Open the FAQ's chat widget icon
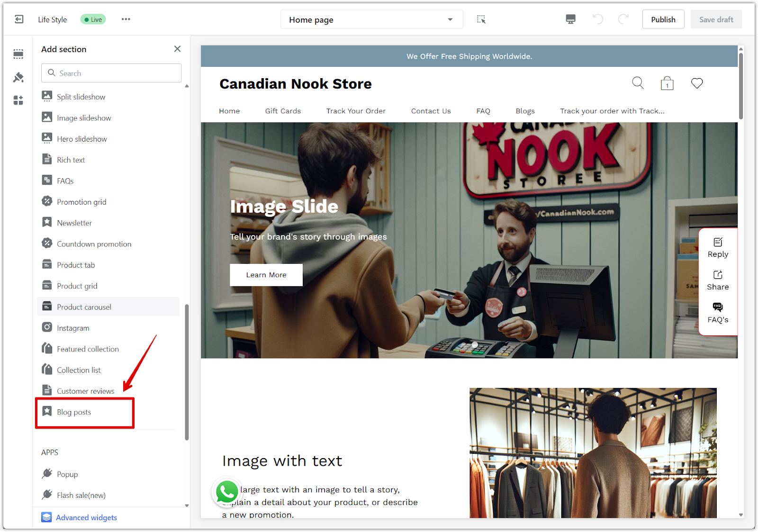758x532 pixels. [718, 307]
